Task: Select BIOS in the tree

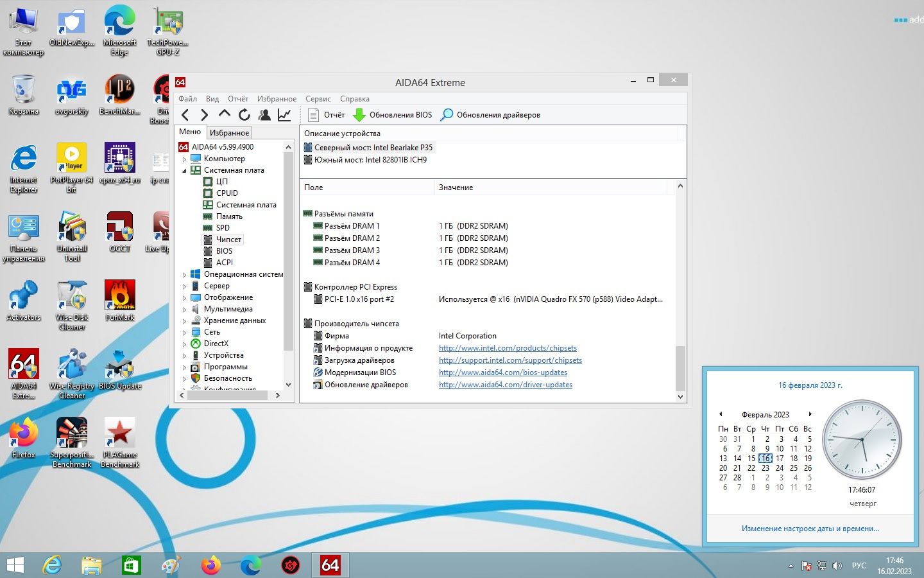Action: coord(224,251)
